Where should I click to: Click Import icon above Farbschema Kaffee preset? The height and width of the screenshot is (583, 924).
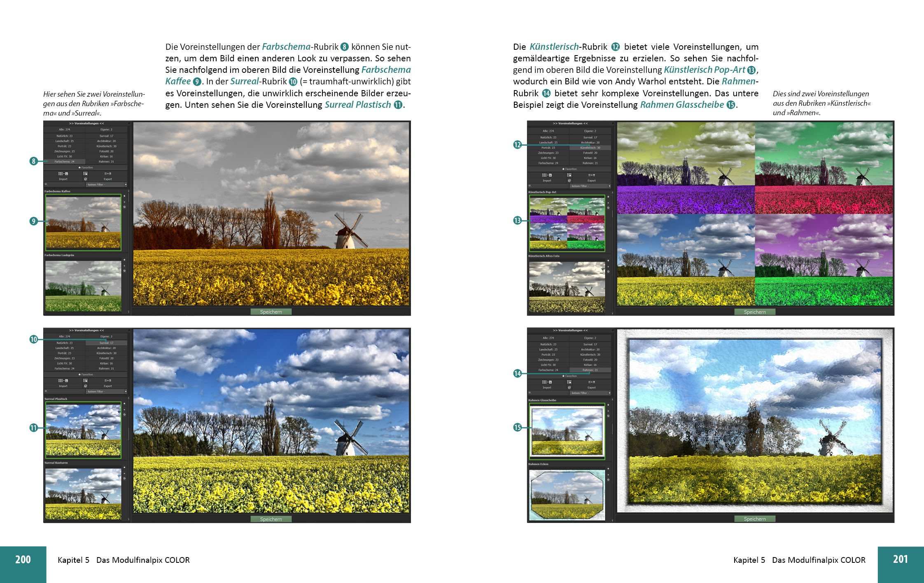(63, 174)
